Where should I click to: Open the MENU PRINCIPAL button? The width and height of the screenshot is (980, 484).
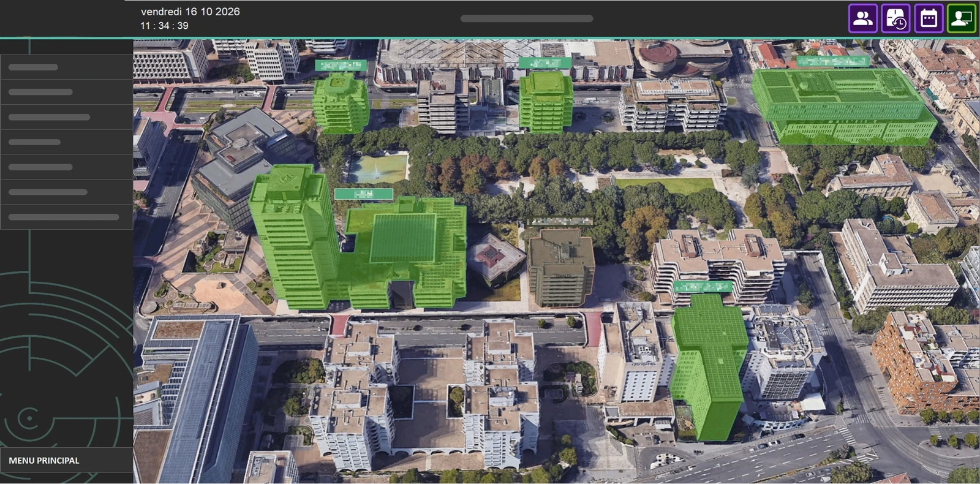pos(66,460)
